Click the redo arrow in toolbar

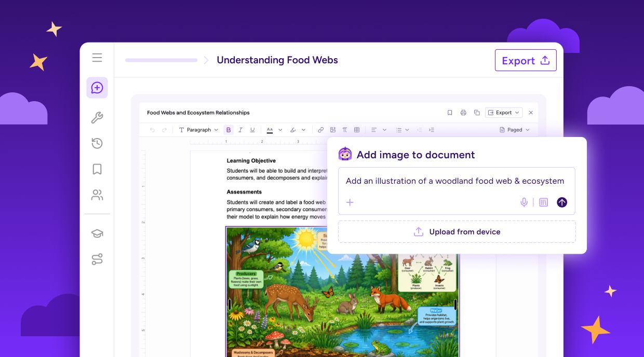click(165, 130)
